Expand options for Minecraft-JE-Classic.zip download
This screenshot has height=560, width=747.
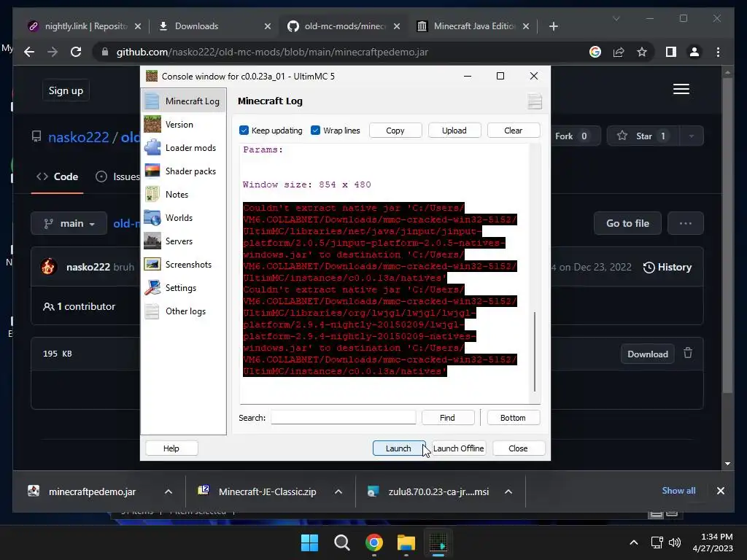338,491
